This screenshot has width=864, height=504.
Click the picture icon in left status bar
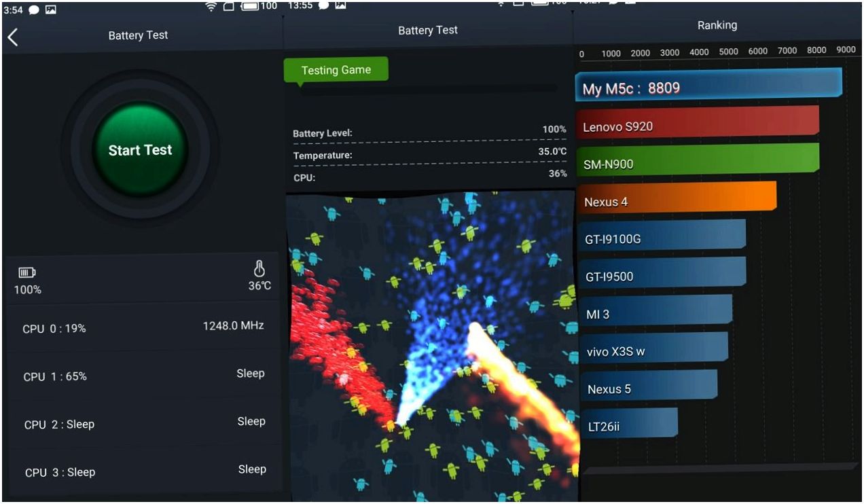tap(51, 10)
